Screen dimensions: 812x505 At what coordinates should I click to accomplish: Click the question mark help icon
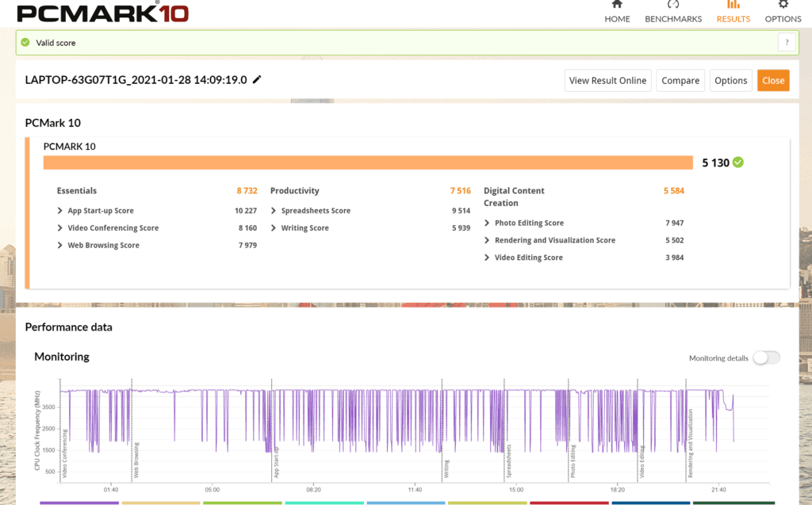click(786, 43)
